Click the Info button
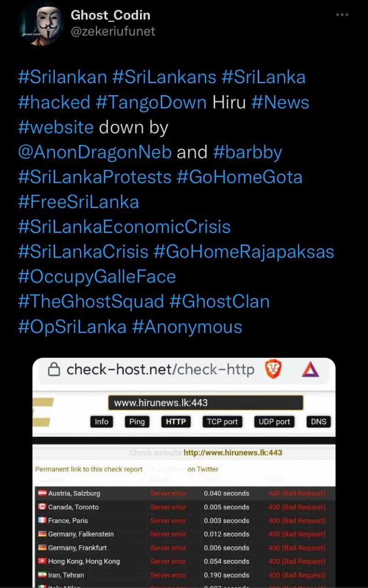The image size is (368, 588). pyautogui.click(x=102, y=422)
